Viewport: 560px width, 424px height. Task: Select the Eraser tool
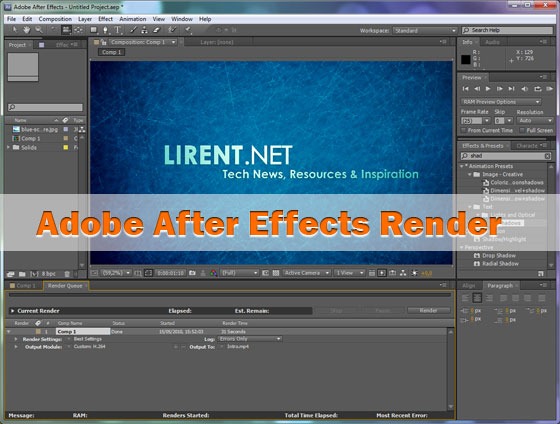tap(156, 30)
